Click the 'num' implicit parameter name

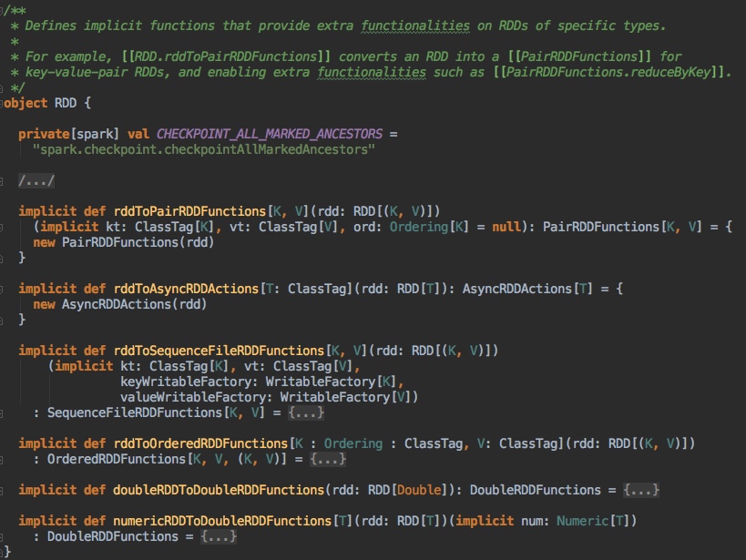[531, 521]
